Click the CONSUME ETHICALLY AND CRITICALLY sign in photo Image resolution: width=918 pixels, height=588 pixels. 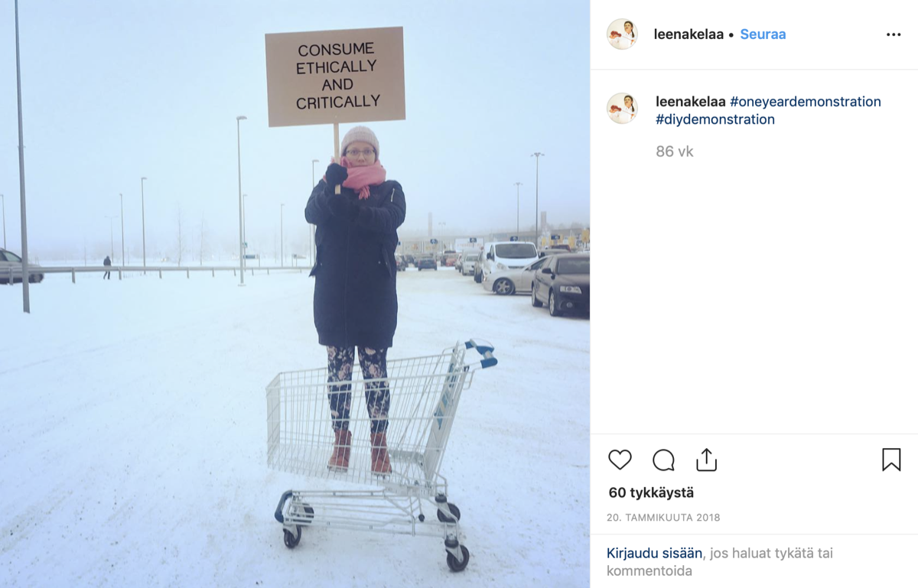point(335,77)
